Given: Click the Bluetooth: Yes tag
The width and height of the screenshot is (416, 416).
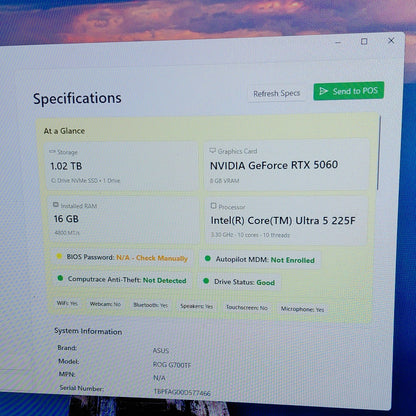Looking at the screenshot, I should 150,305.
